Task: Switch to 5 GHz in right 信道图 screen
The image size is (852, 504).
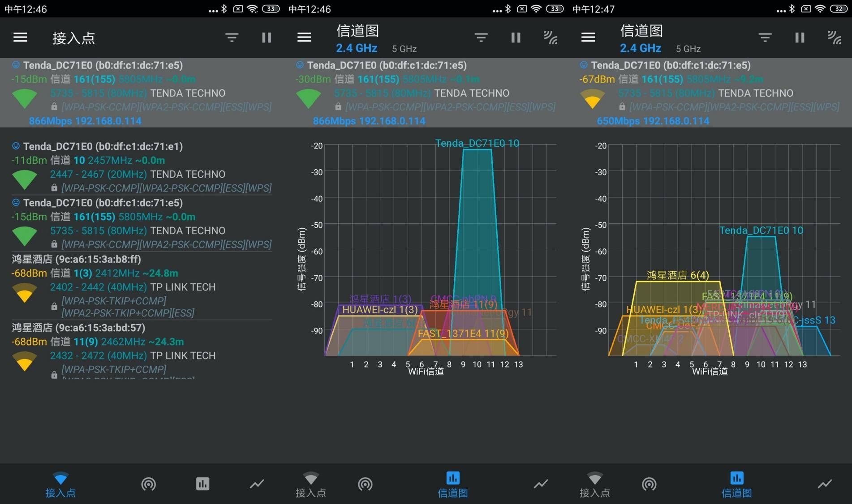Action: pyautogui.click(x=688, y=49)
